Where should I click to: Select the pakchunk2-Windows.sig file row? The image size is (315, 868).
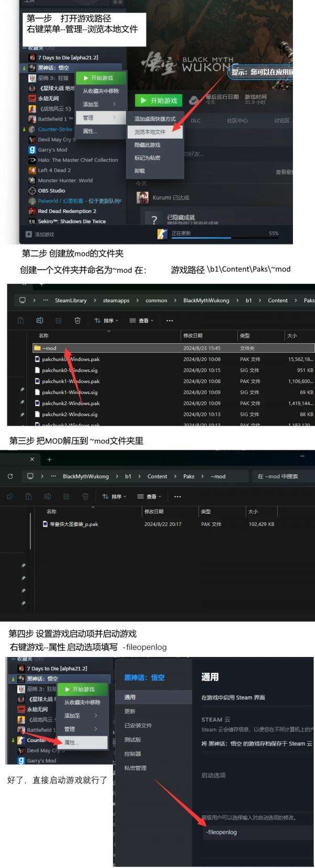pyautogui.click(x=173, y=414)
